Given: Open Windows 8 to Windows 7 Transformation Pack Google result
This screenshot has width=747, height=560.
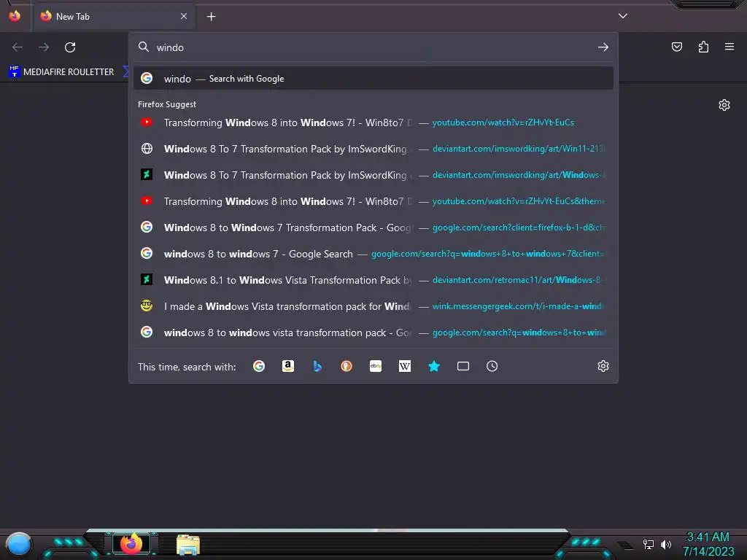Looking at the screenshot, I should pyautogui.click(x=373, y=227).
